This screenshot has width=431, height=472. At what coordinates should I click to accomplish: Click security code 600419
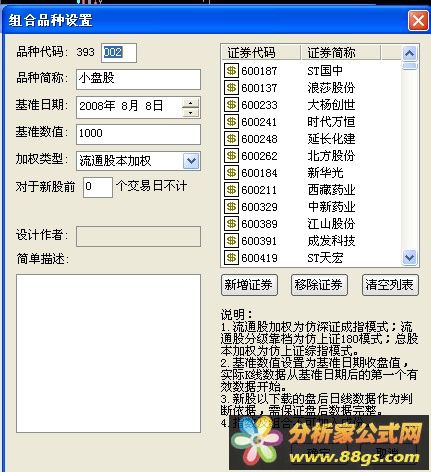click(259, 258)
